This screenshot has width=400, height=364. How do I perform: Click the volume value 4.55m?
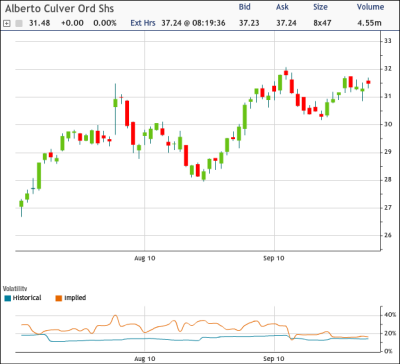(x=368, y=23)
